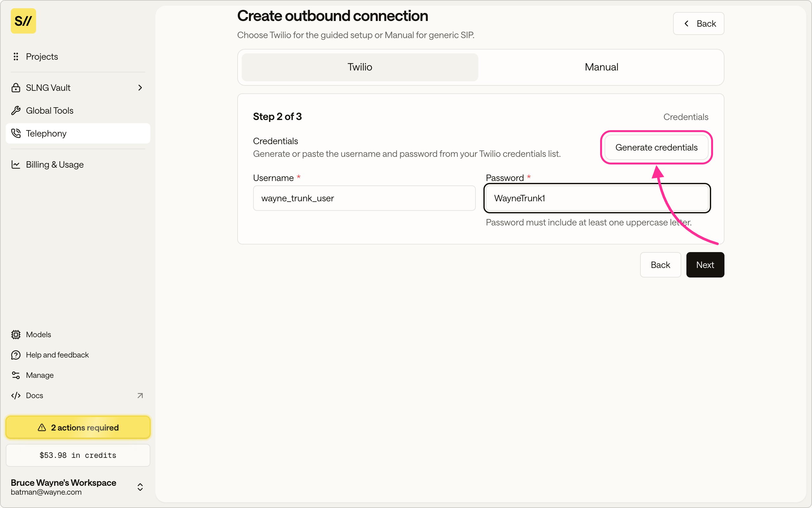Focus the Password input field
812x508 pixels.
click(x=597, y=198)
